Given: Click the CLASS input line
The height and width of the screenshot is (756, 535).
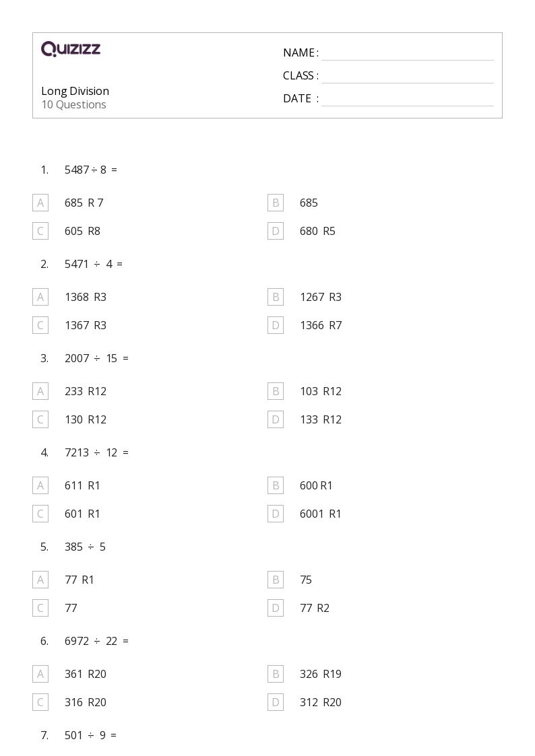Looking at the screenshot, I should (407, 77).
